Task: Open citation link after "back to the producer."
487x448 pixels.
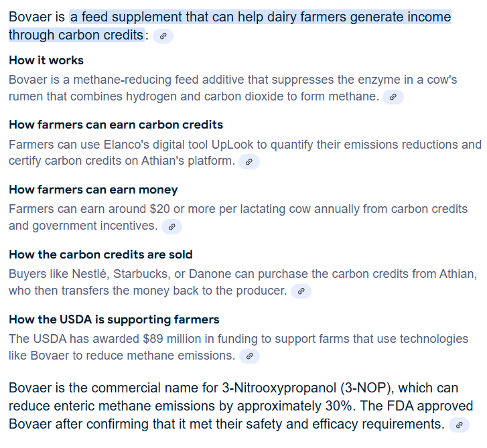Action: [301, 291]
